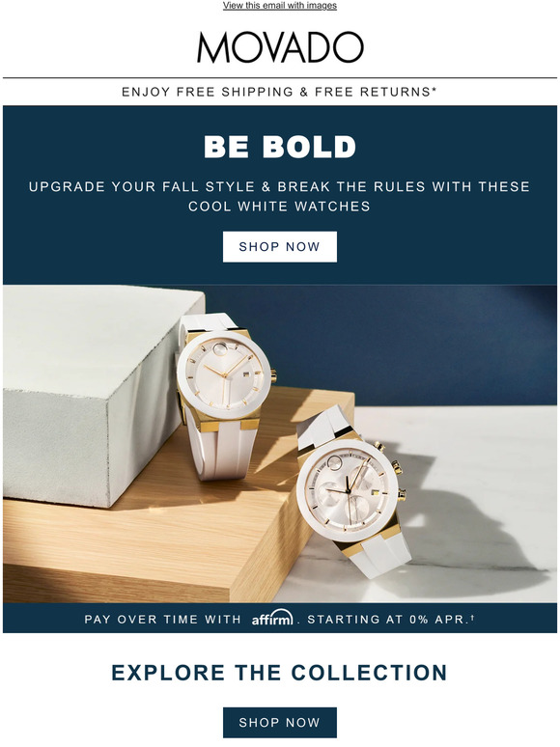Viewport: 560px width, 747px height.
Task: Click the 'cool white watches' subheading text
Action: (x=279, y=207)
